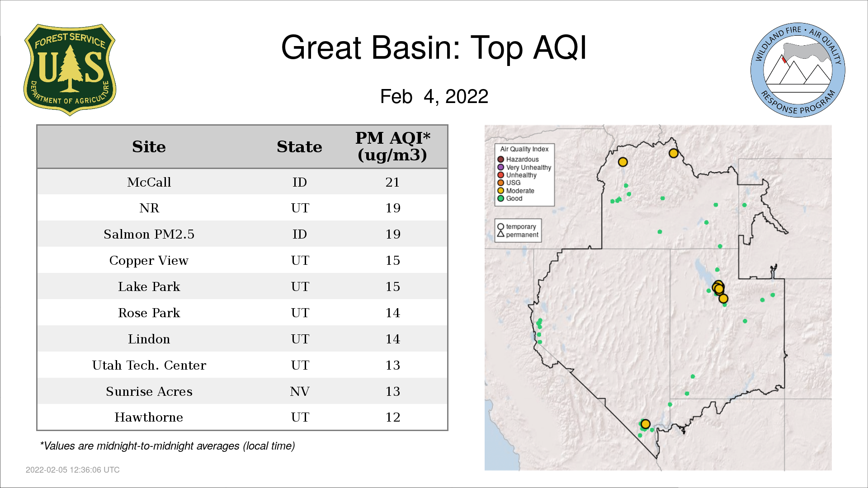Click the AQI value 14 for Rose Park
The image size is (868, 488).
point(392,313)
